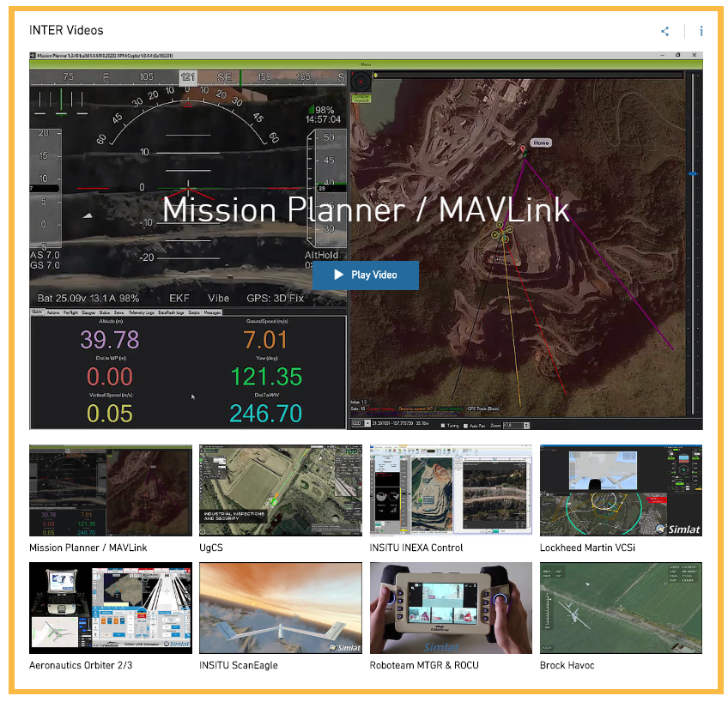Open the Lockheed Martin VCSi video thumbnail
Viewport: 728px width, 702px height.
pos(621,490)
